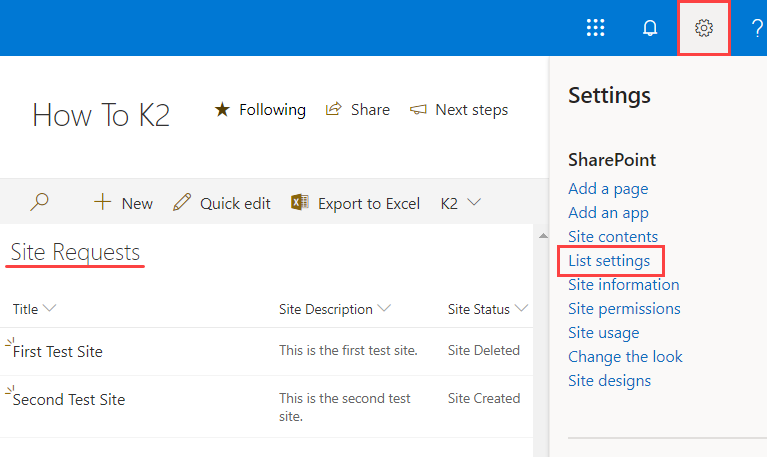Click the search magnifier icon
Image resolution: width=767 pixels, height=457 pixels.
coord(39,202)
